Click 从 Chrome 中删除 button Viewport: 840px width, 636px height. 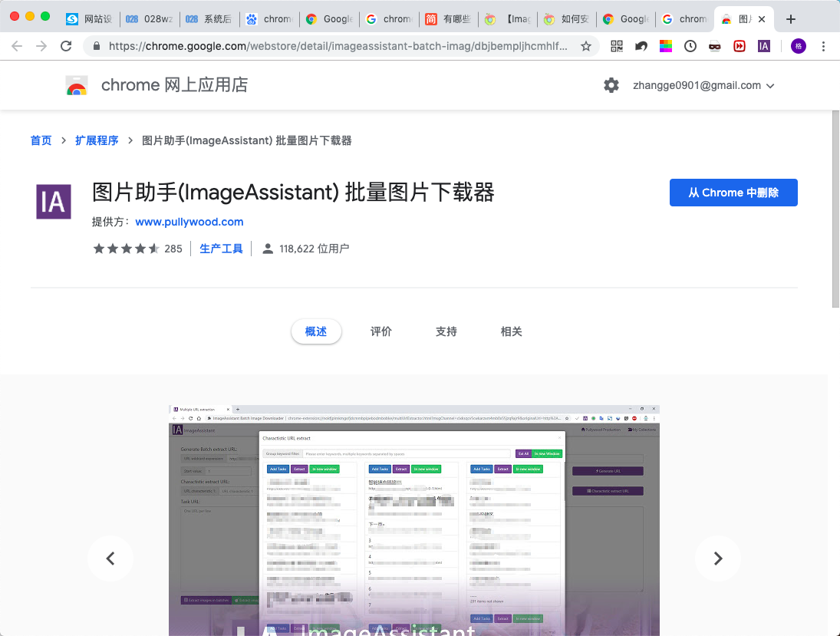733,193
